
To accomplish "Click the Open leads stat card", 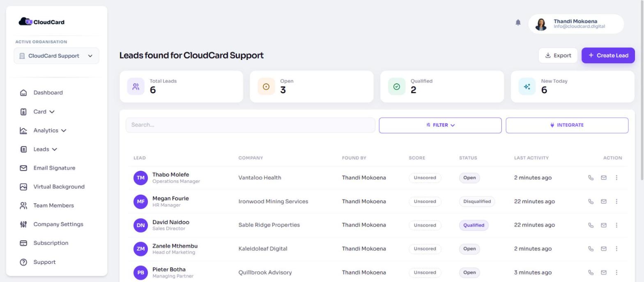I will point(312,87).
